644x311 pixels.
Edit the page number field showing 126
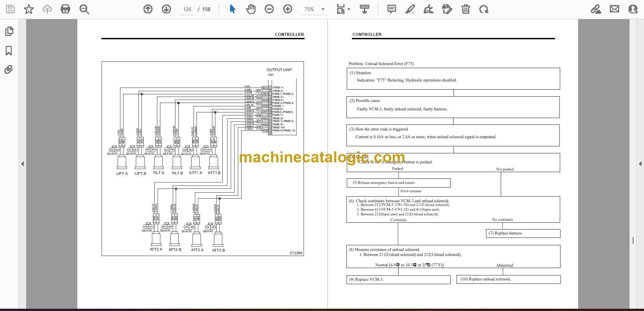pos(187,9)
